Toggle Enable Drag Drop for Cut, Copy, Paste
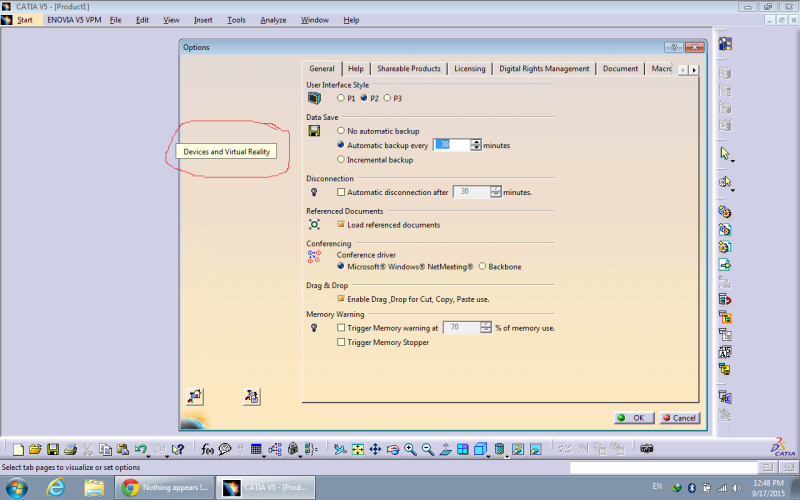800x500 pixels. [341, 299]
